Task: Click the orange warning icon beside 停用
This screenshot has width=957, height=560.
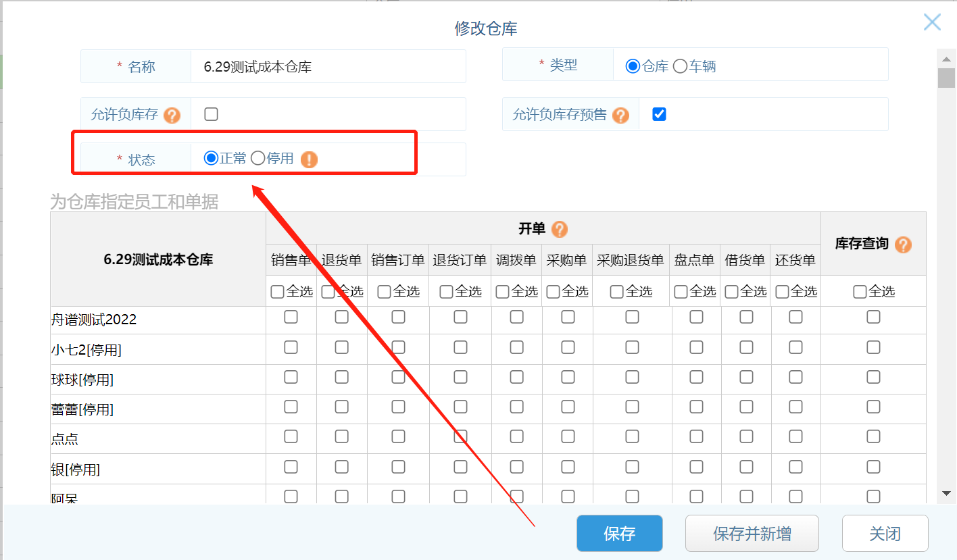Action: (x=309, y=160)
